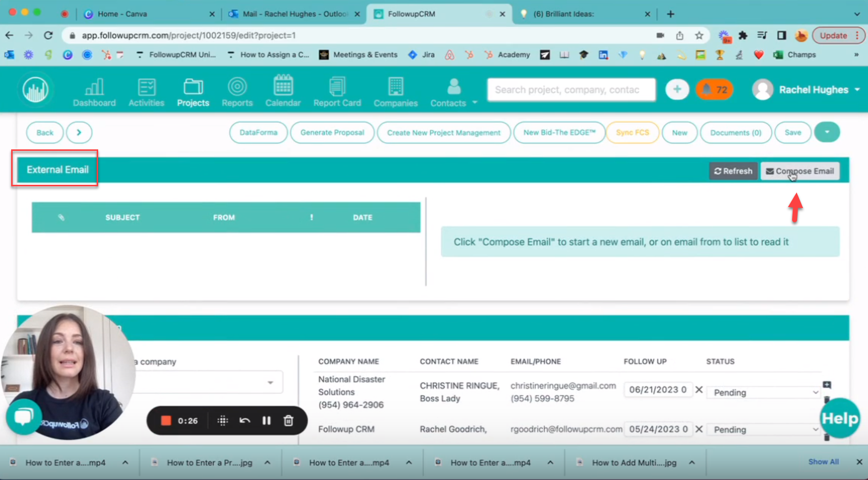Click the plus quick-add button
868x480 pixels.
tap(677, 90)
